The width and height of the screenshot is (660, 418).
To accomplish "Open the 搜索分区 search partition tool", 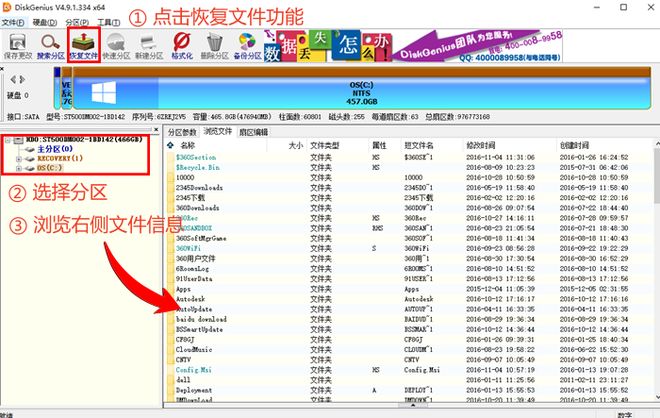I will (x=51, y=45).
